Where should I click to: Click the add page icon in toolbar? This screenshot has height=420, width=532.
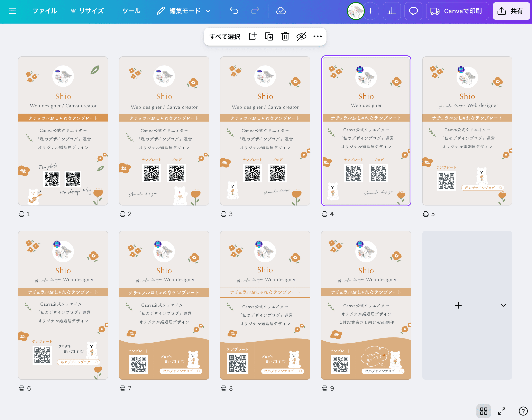point(253,36)
